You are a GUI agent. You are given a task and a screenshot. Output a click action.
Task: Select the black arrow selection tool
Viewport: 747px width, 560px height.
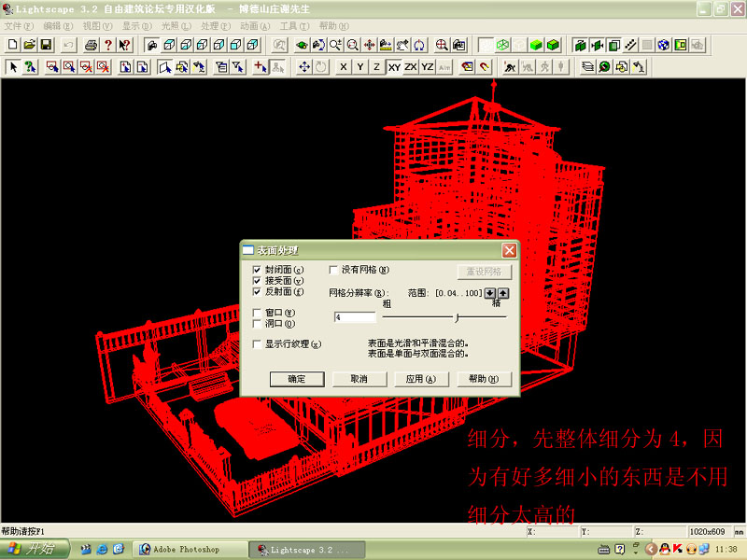(13, 67)
